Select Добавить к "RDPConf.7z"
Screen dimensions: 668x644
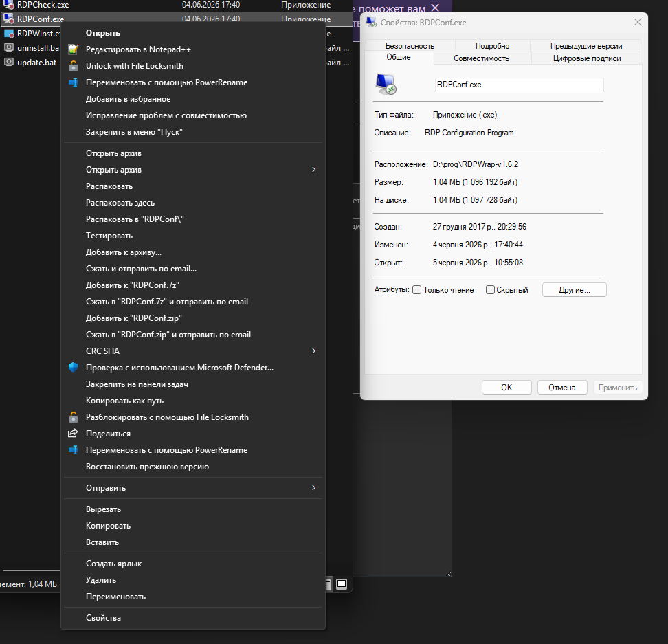pos(193,285)
